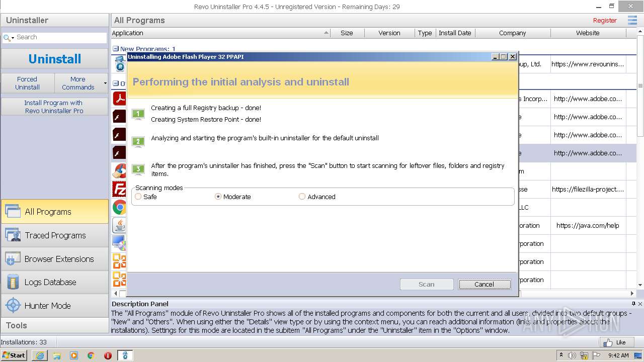Click Forced Uninstall button
Screen dimensions: 644x362
tap(27, 83)
